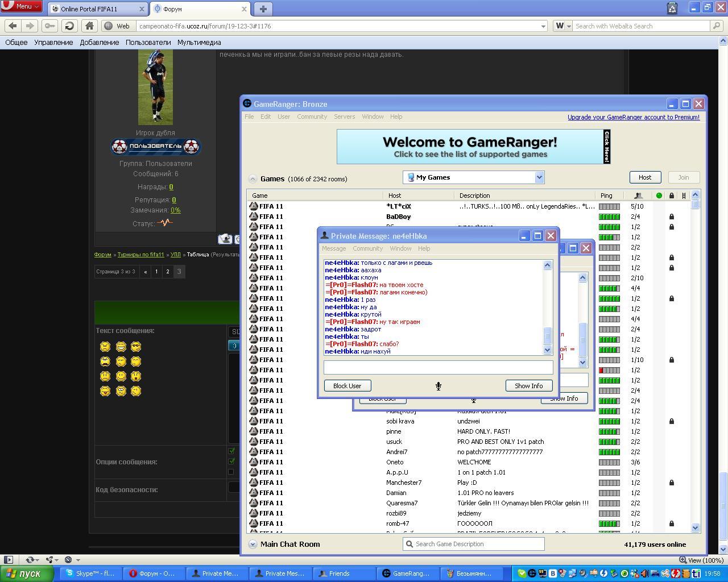Click Upgrade your GameRanger account link

coord(634,117)
